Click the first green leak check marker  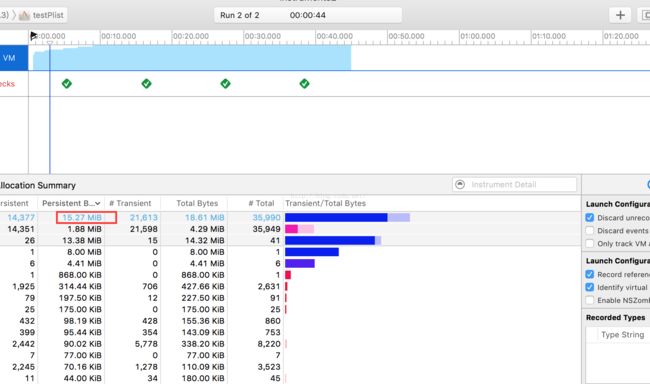click(x=67, y=84)
